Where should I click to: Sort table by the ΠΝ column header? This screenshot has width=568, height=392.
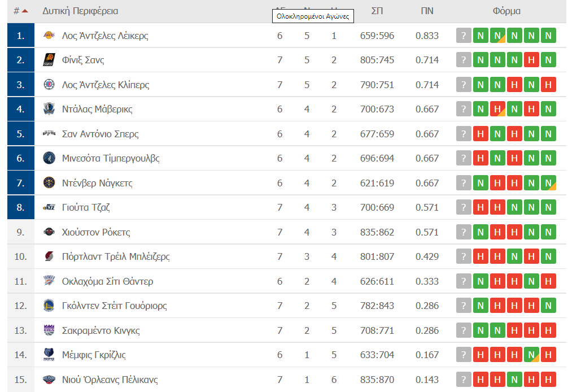427,11
